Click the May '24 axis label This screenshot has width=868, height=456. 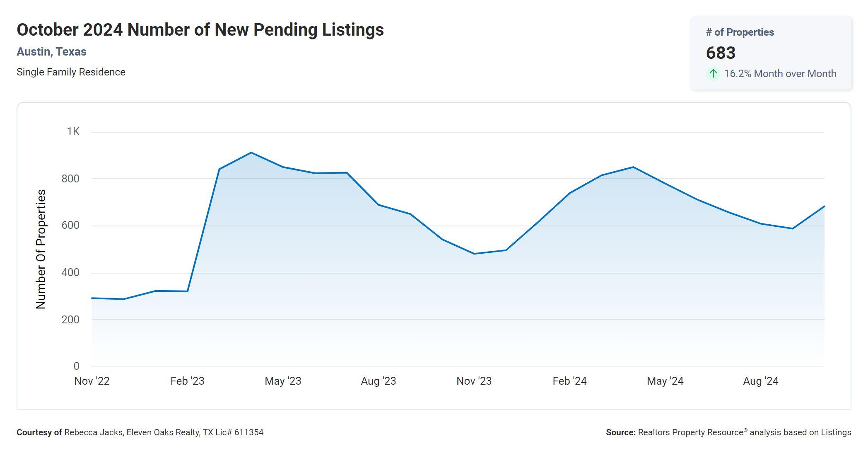[665, 381]
